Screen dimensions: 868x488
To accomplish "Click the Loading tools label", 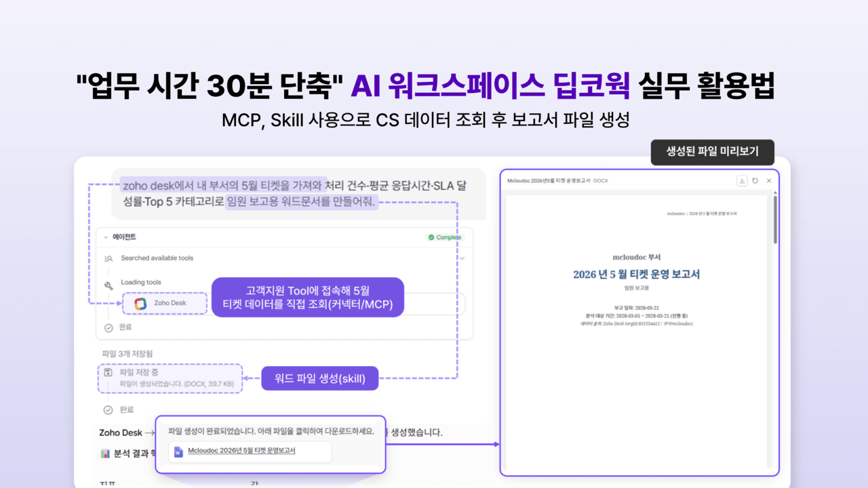I will click(x=141, y=282).
